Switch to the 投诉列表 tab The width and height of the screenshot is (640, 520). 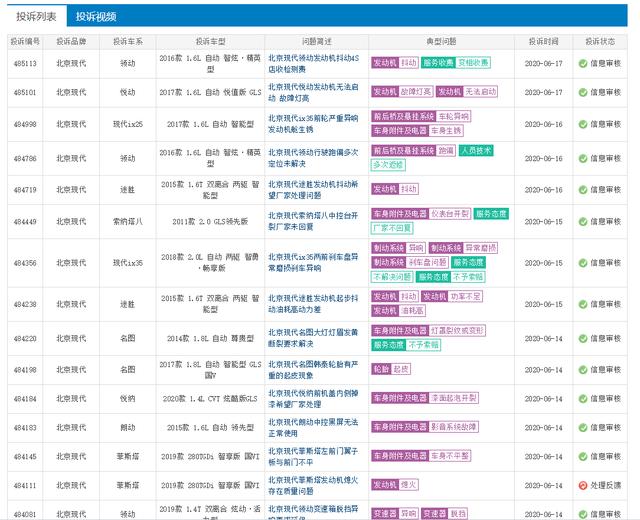(36, 16)
